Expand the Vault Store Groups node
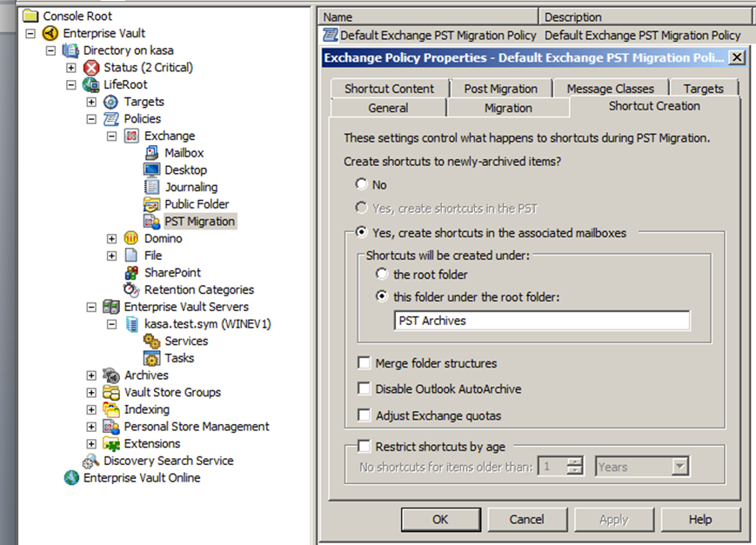This screenshot has height=545, width=756. (91, 393)
